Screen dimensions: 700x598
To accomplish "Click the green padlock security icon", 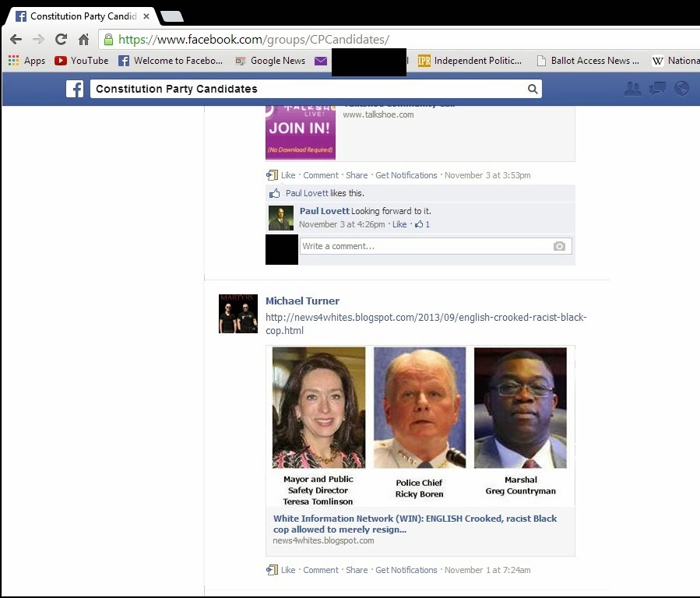I will pos(108,40).
